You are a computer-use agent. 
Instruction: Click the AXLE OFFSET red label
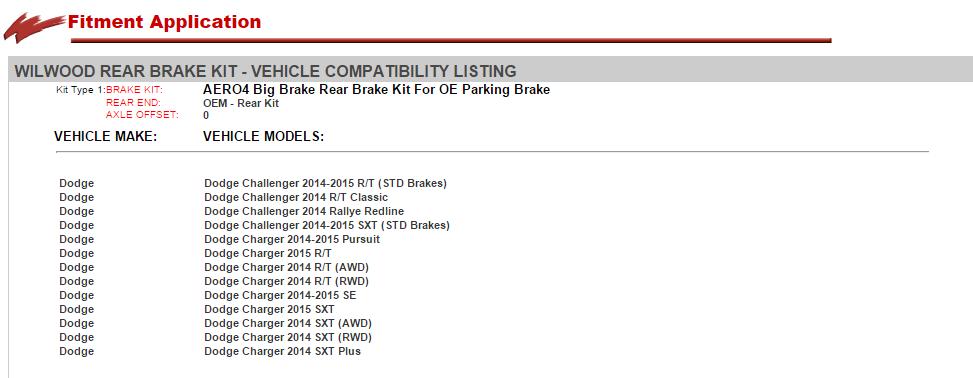tap(142, 115)
